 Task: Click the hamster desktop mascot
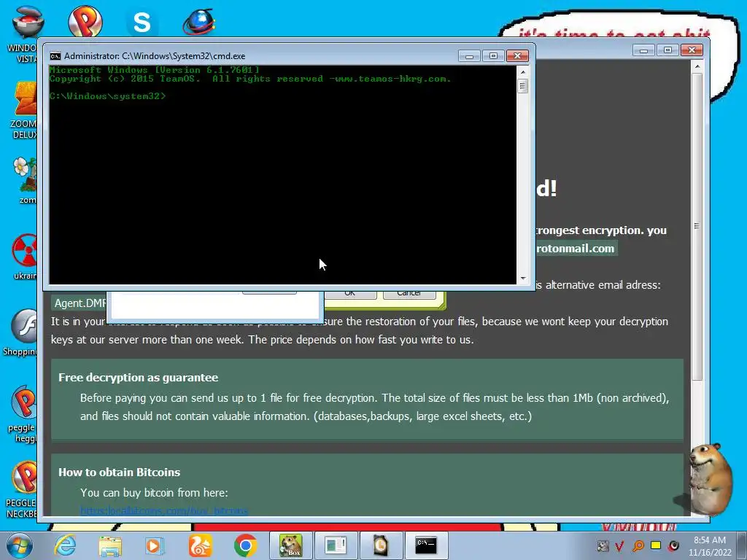tap(710, 479)
